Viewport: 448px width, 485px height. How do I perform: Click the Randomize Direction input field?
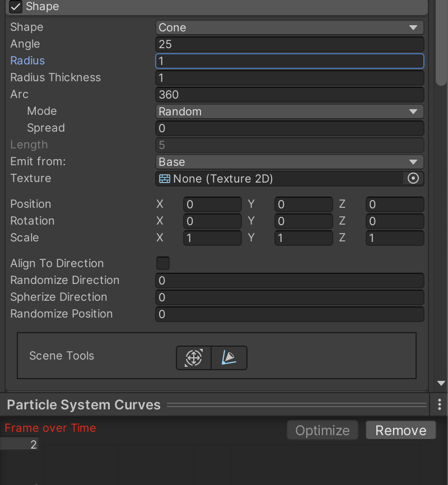pyautogui.click(x=289, y=281)
